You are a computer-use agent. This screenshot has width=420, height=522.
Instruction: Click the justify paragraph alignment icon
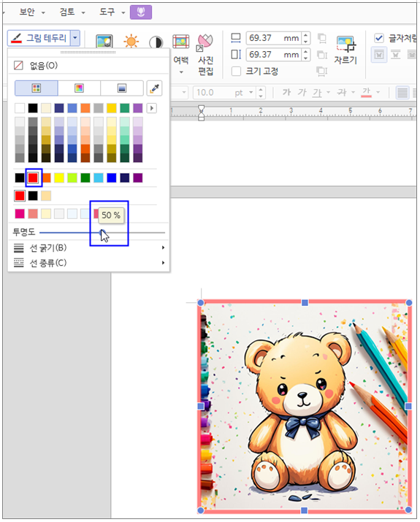coord(402,92)
